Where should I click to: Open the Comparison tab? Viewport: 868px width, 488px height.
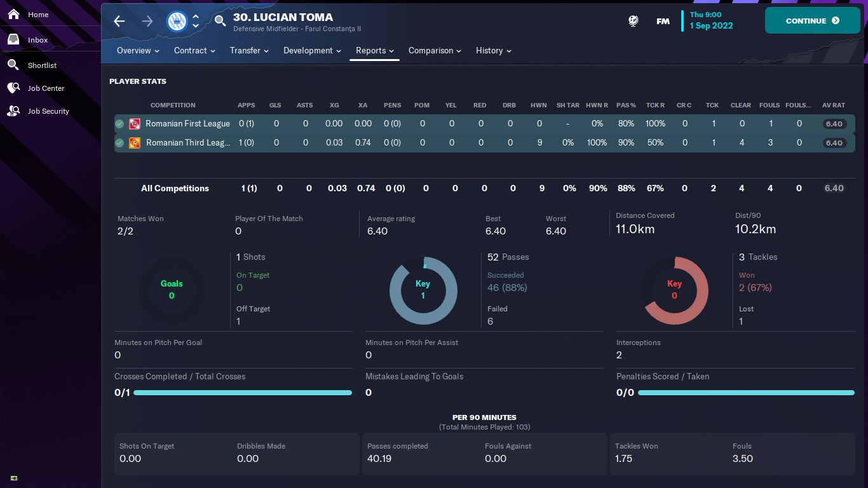435,51
